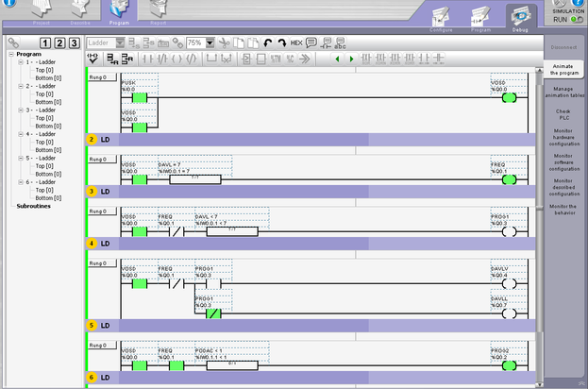This screenshot has width=588, height=389.
Task: Toggle HEX display format
Action: pos(296,43)
